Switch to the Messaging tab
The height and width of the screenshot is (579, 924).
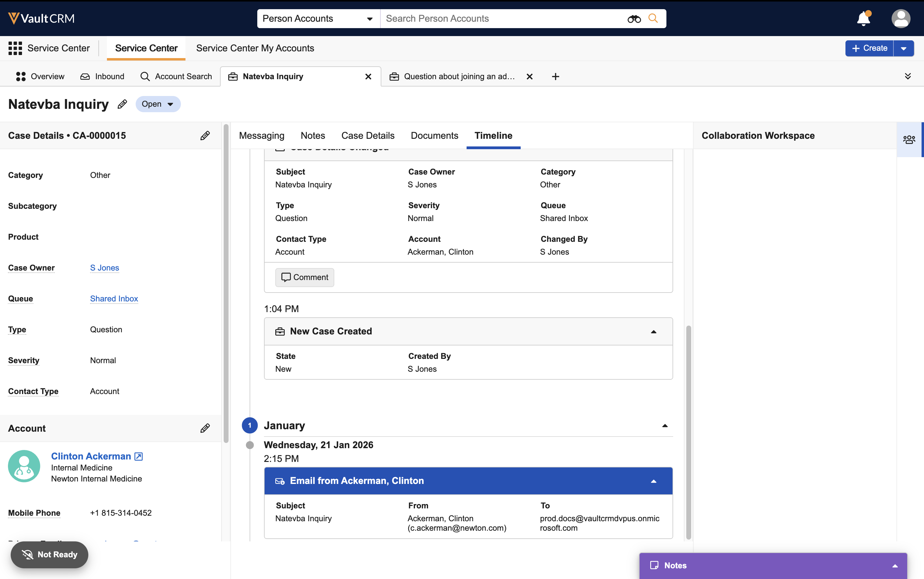pyautogui.click(x=262, y=135)
